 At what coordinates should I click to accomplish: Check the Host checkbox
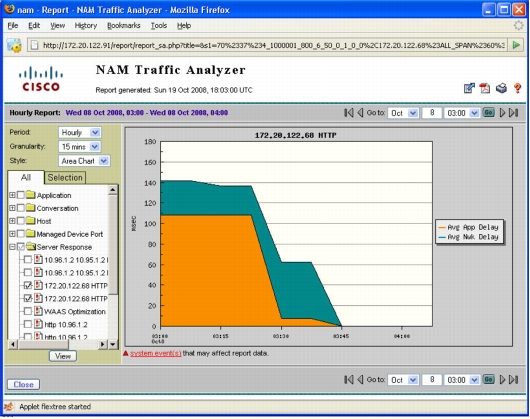[21, 221]
